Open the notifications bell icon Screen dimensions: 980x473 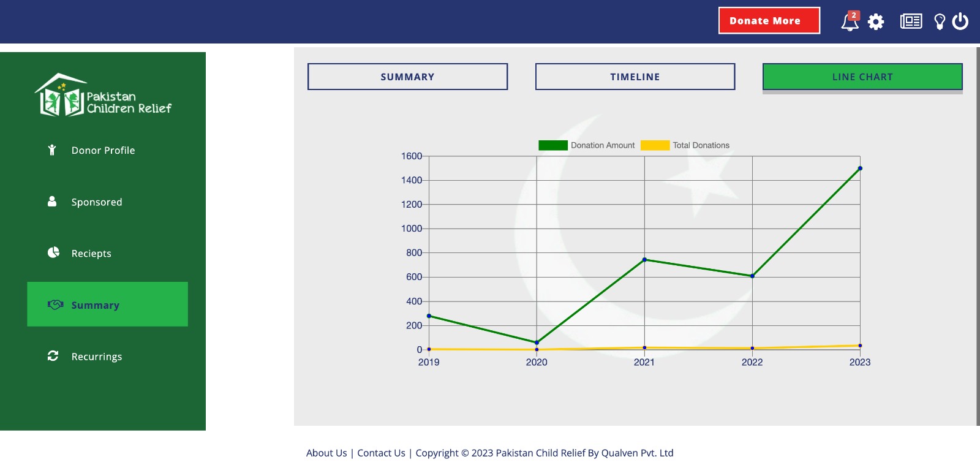pyautogui.click(x=849, y=22)
